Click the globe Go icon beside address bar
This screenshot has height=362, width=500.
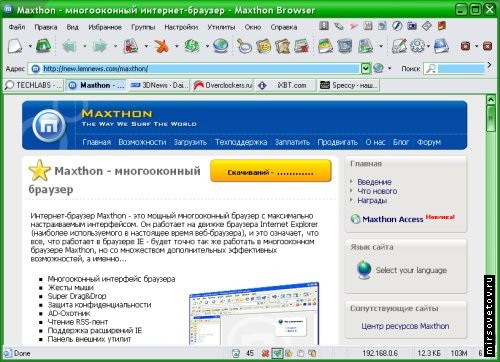click(x=378, y=68)
